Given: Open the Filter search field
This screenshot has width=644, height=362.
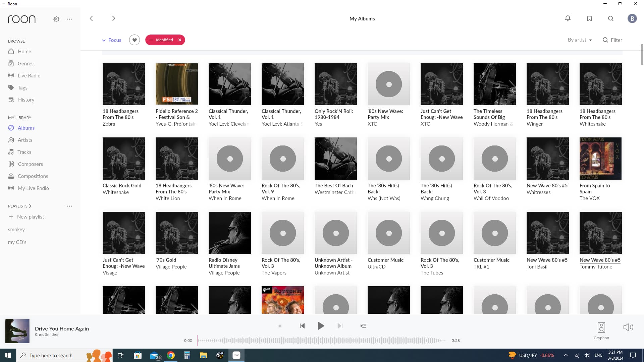Looking at the screenshot, I should click(612, 40).
